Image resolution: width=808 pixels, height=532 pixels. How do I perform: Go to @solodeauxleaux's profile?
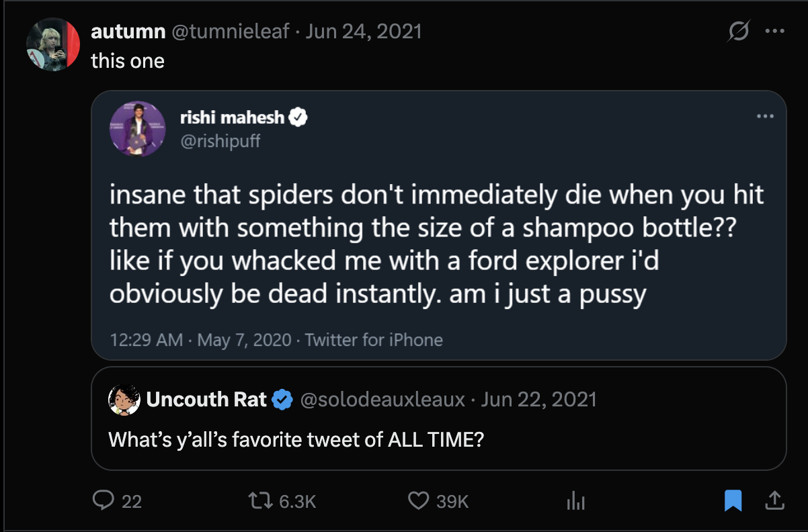tap(382, 400)
